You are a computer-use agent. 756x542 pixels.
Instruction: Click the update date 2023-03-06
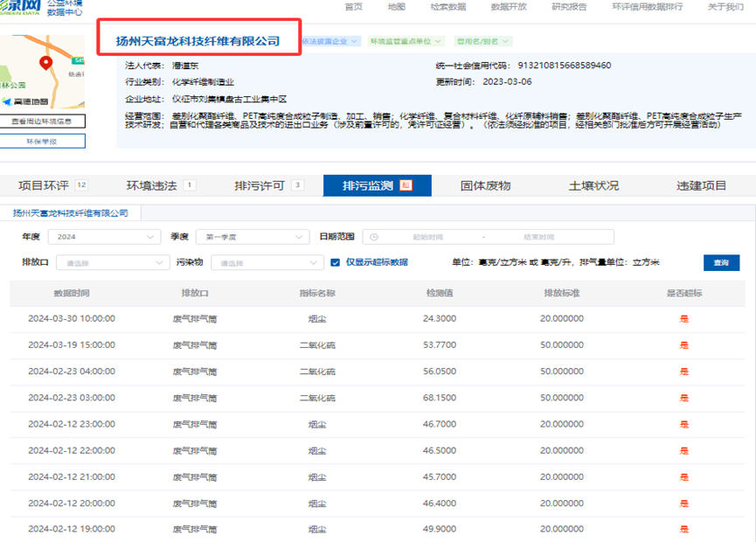click(507, 82)
